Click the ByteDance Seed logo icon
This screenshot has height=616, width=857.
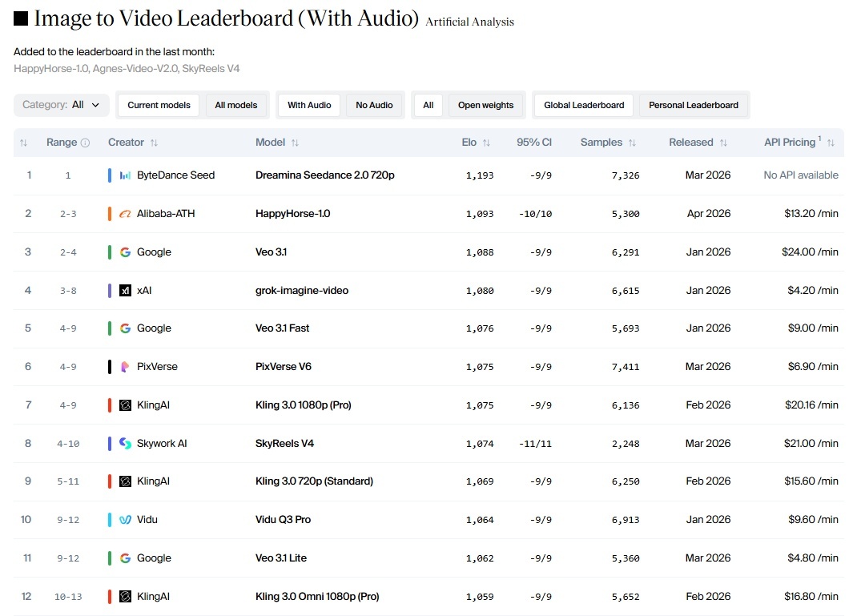pyautogui.click(x=125, y=175)
